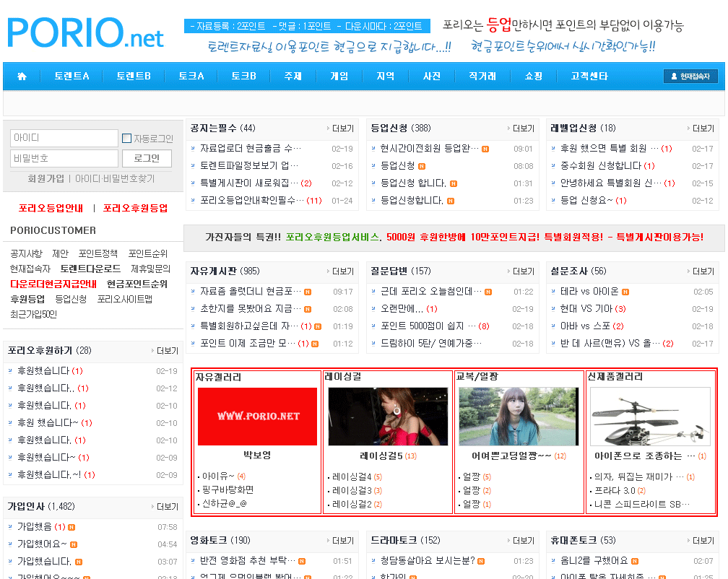Open the 레이싱걸 gallery thumbnail image
The width and height of the screenshot is (728, 579).
(388, 417)
